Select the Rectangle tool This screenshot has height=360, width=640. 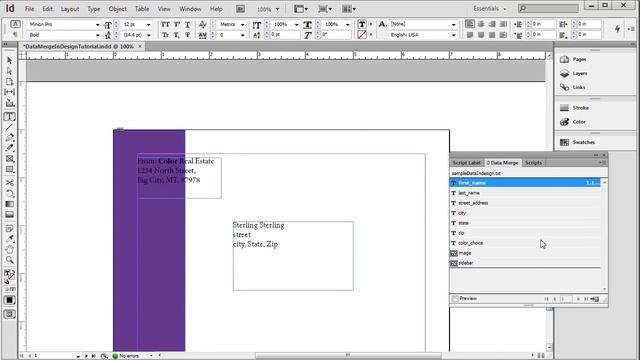[x=9, y=169]
